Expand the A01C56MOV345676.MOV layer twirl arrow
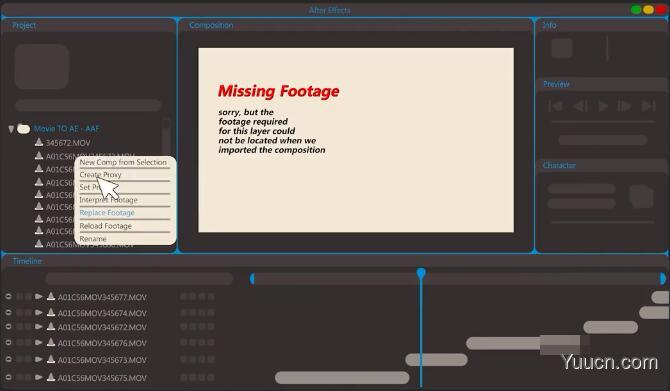 click(x=38, y=342)
